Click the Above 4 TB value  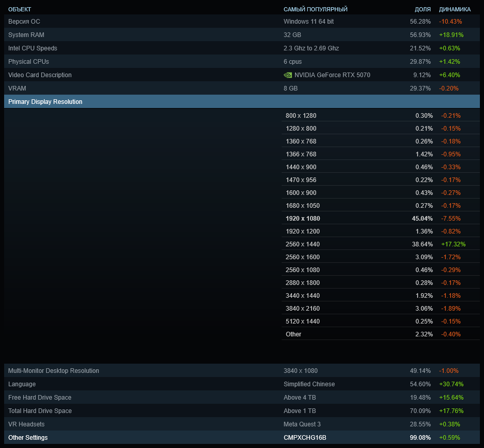click(300, 398)
